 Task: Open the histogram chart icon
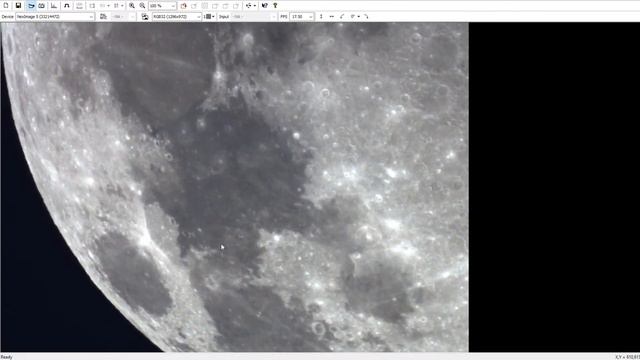(54, 6)
